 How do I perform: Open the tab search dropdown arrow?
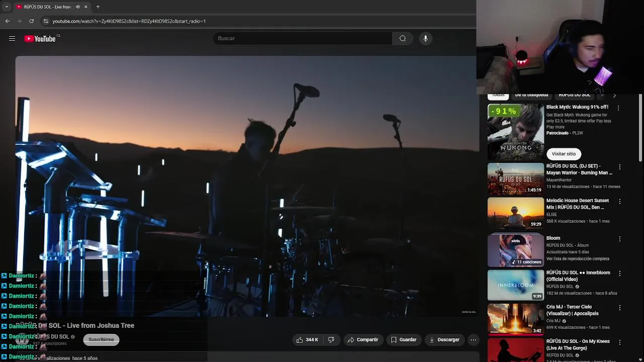(6, 7)
